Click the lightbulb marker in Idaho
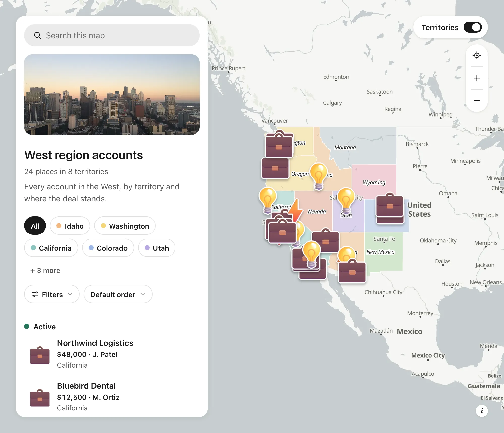The image size is (504, 433). coord(319,176)
